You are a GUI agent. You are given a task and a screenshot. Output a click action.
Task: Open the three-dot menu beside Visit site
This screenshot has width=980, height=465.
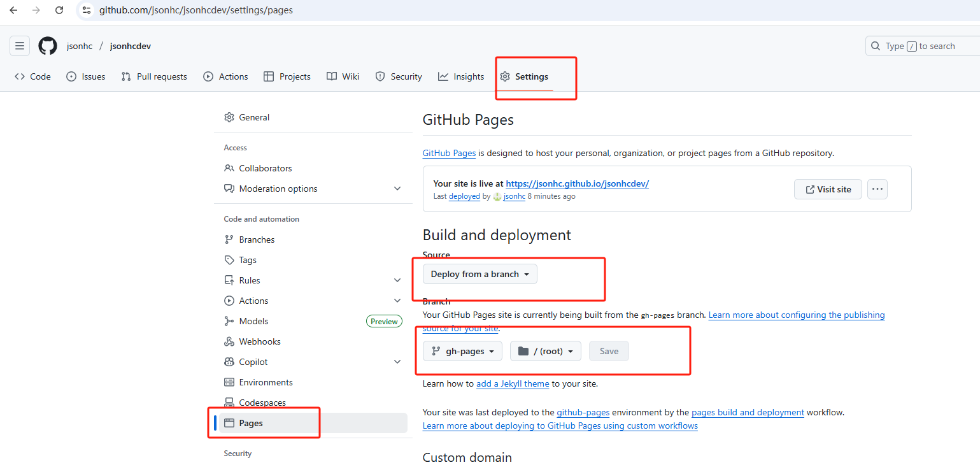(x=877, y=189)
